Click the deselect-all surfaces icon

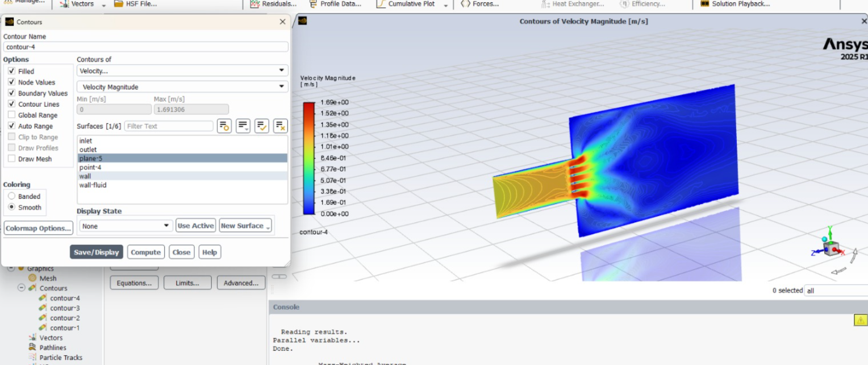(x=281, y=126)
